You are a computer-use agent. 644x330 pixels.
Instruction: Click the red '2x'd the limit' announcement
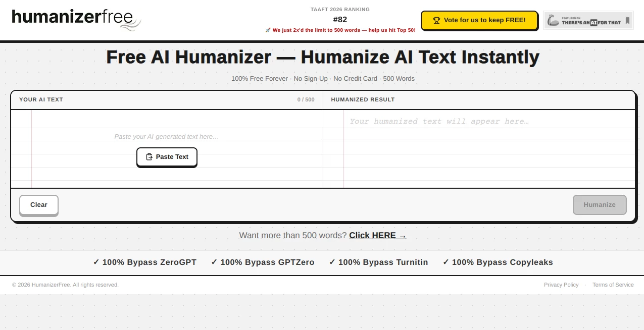pyautogui.click(x=340, y=30)
